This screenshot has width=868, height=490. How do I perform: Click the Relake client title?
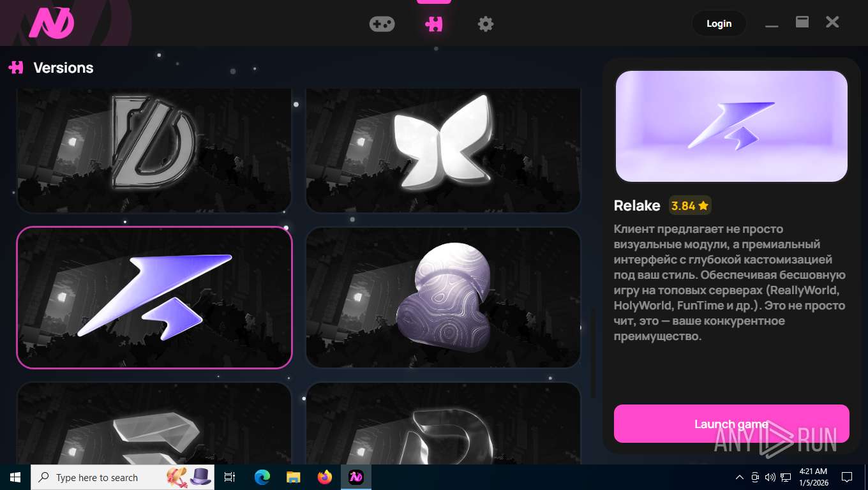click(637, 205)
